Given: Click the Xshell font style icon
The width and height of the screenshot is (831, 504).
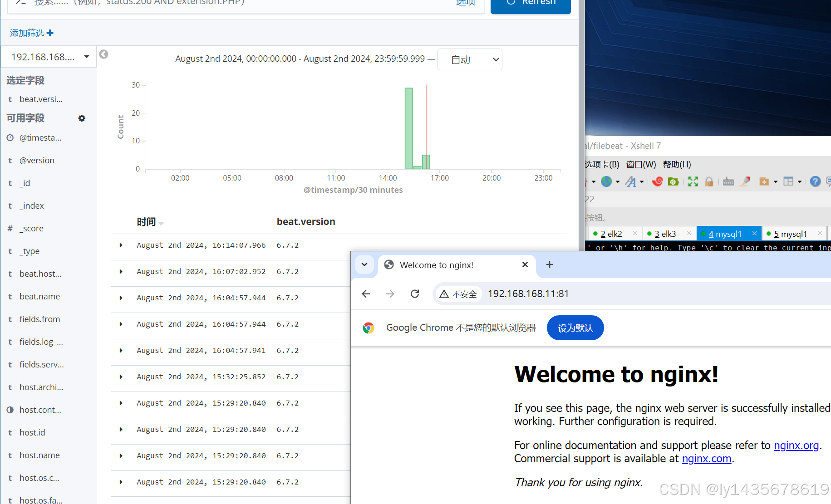Looking at the screenshot, I should click(x=630, y=182).
